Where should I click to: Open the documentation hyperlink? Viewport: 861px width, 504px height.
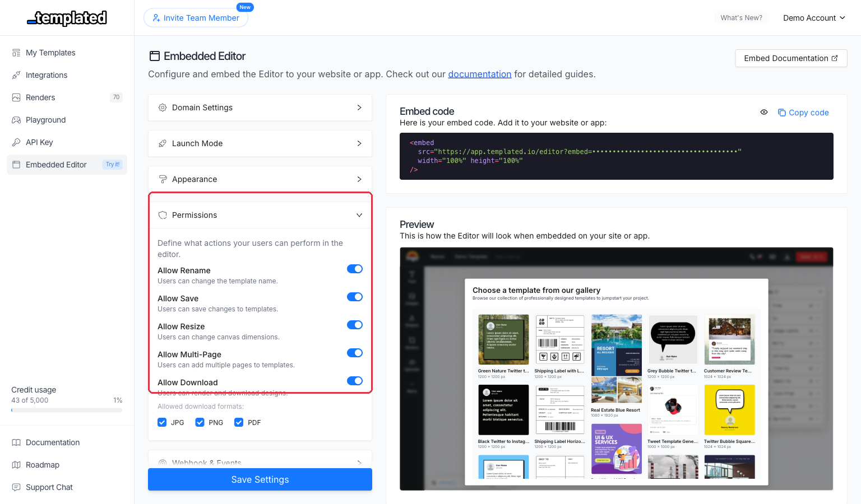[x=479, y=74]
